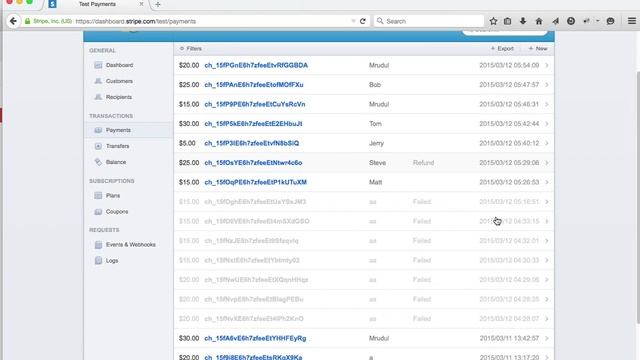The image size is (640, 360).
Task: Click the page vertical scrollbar
Action: click(638, 198)
